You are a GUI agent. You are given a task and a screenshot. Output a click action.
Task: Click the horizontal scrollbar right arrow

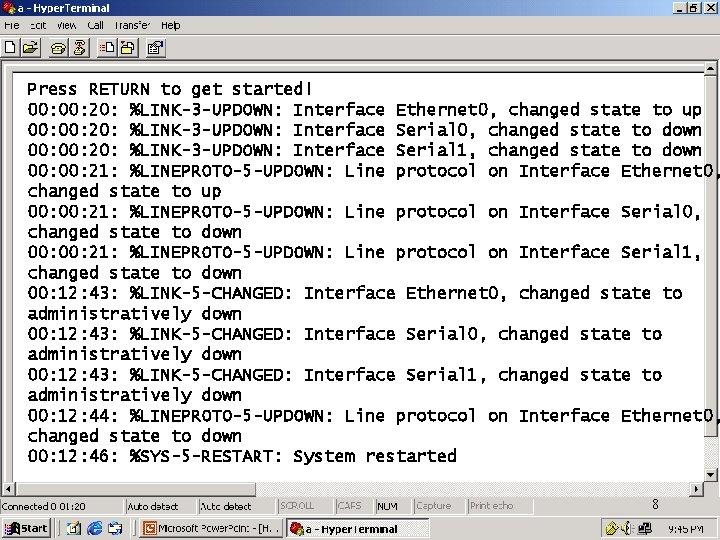697,489
